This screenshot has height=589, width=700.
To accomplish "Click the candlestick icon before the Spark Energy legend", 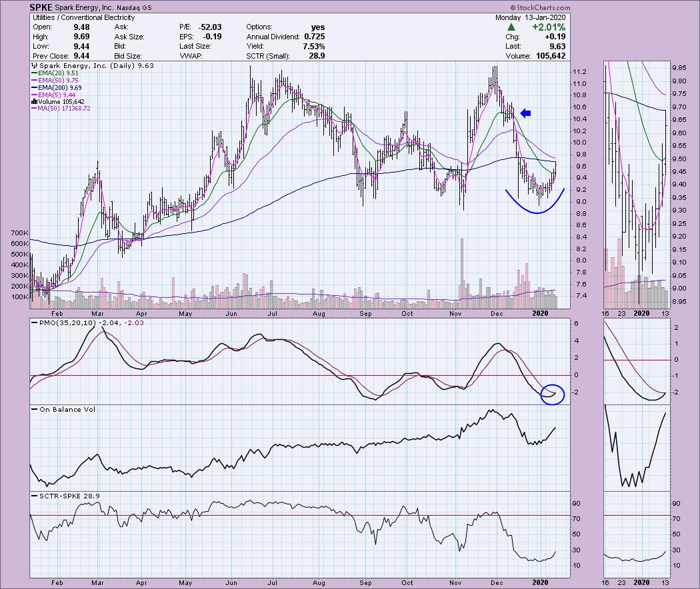I will [35, 66].
